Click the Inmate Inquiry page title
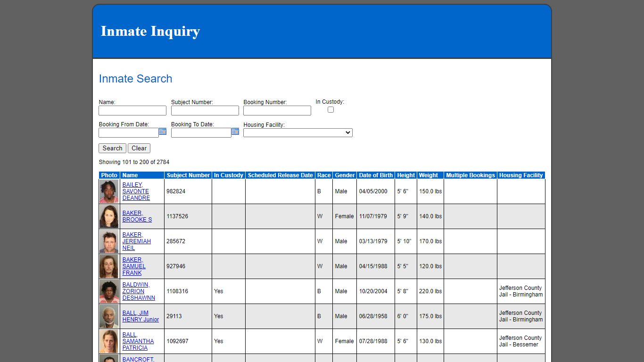Image resolution: width=644 pixels, height=362 pixels. (150, 31)
